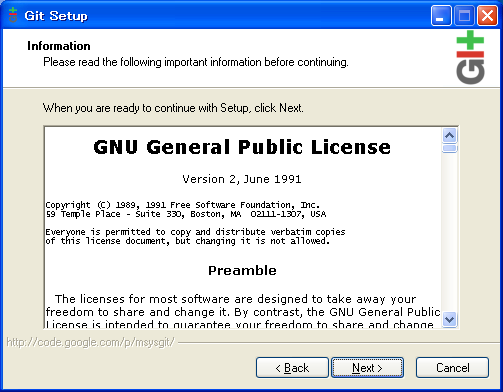The height and width of the screenshot is (392, 503).
Task: Click the scrollbar down arrow in license box
Action: tap(449, 319)
